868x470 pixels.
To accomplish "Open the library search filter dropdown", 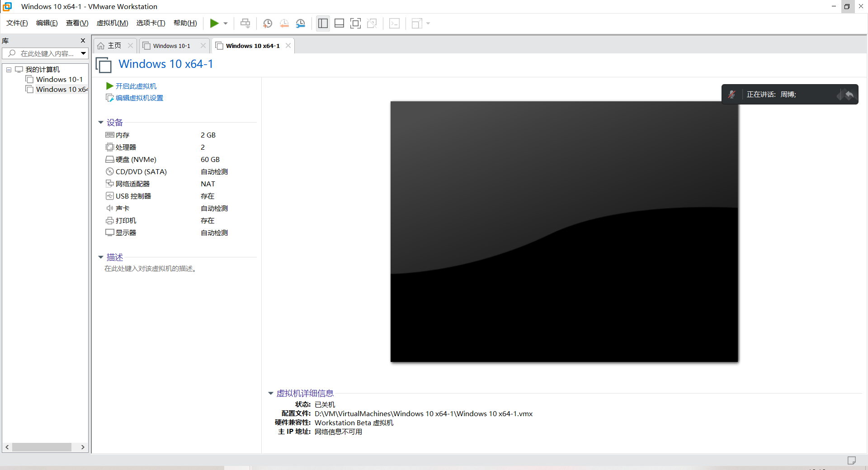I will click(x=84, y=53).
